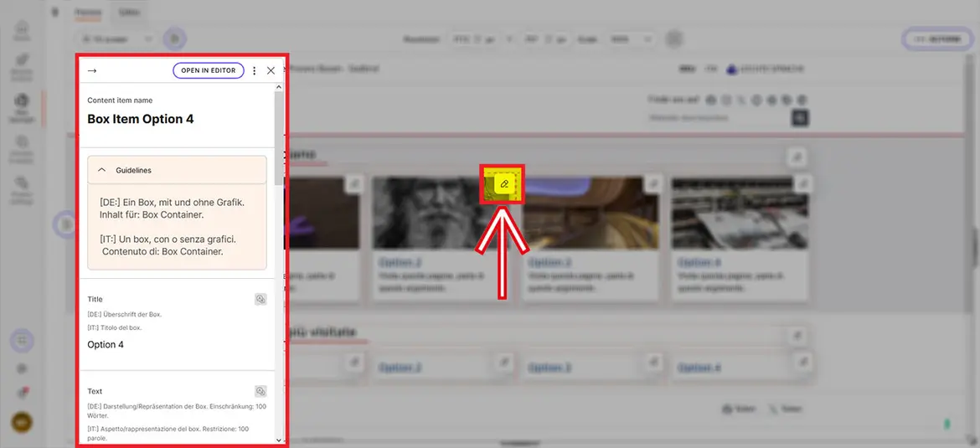980x448 pixels.
Task: Click edit pencil on the fourth image card
Action: coord(802,183)
